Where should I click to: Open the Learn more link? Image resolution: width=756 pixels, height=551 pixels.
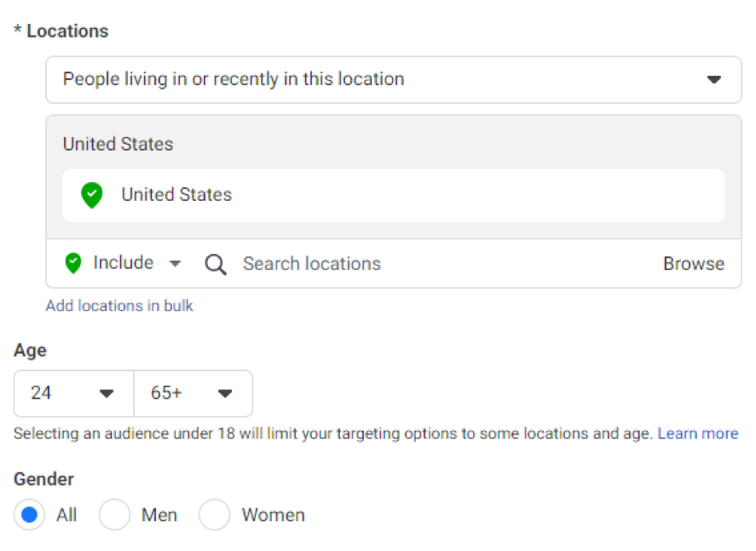[697, 433]
